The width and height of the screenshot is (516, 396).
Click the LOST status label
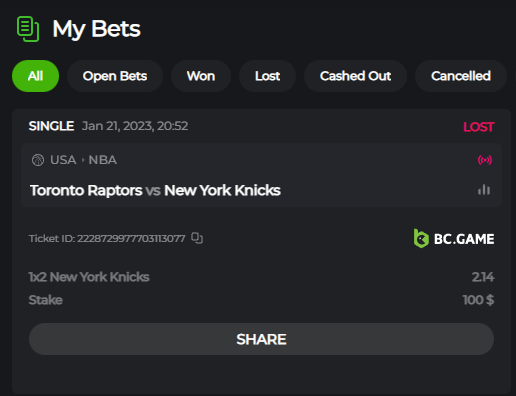click(479, 127)
